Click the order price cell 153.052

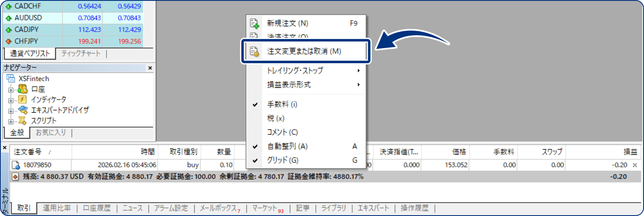coord(457,165)
